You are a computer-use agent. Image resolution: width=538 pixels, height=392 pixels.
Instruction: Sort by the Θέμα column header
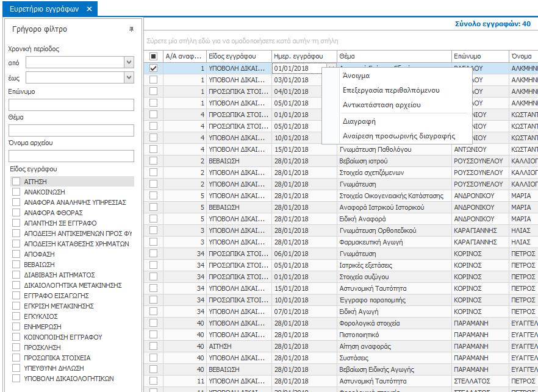pyautogui.click(x=394, y=56)
